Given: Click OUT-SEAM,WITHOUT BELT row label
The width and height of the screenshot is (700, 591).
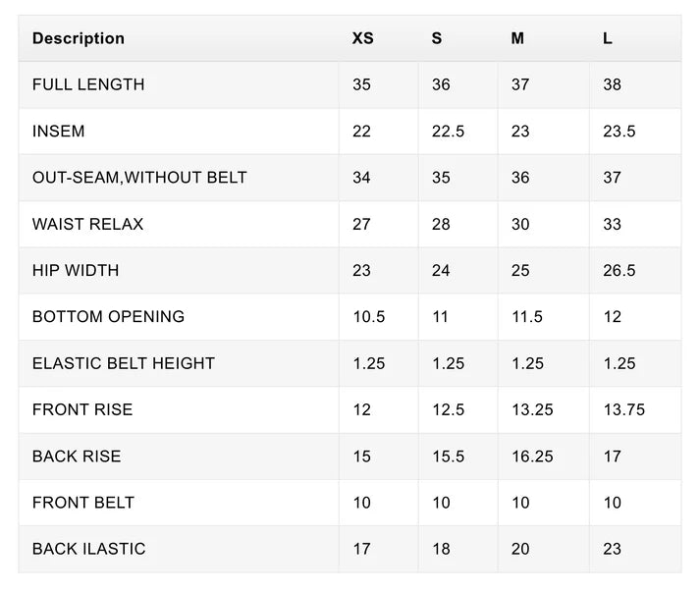Looking at the screenshot, I should pos(139,178).
